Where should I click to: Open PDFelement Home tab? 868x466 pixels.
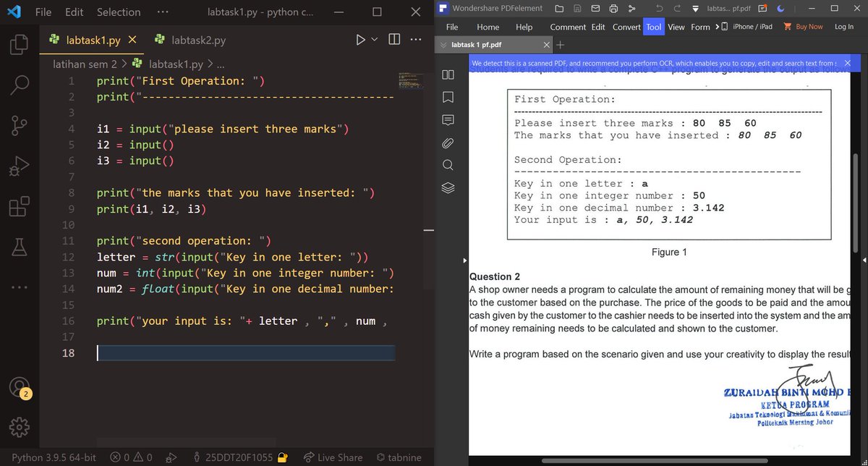click(x=488, y=27)
